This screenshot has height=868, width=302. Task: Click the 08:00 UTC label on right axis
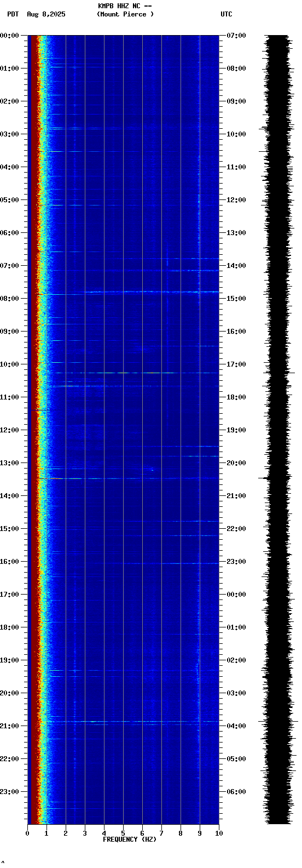[236, 68]
